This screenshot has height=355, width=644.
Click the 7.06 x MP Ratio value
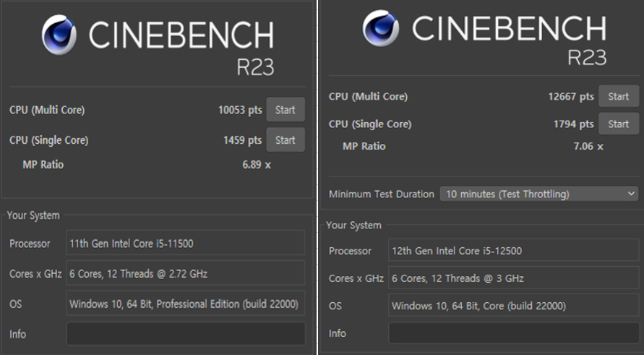(588, 146)
